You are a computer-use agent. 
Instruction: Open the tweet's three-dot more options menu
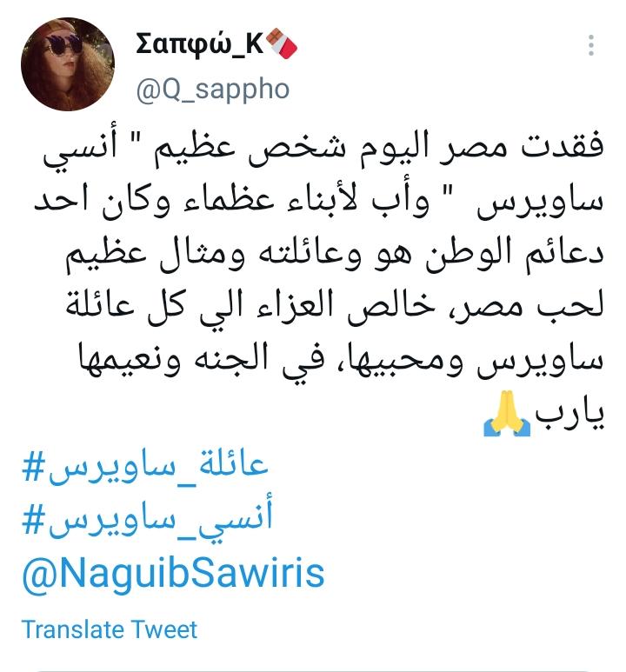click(x=591, y=45)
